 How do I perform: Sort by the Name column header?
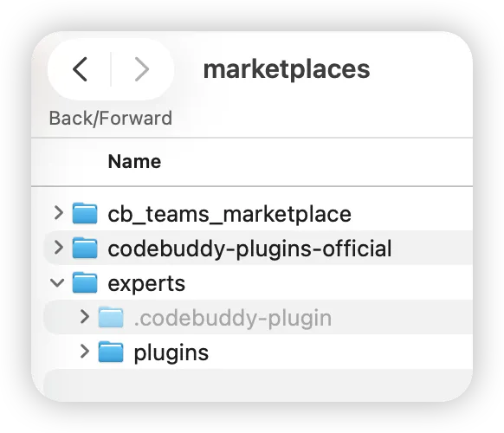click(x=134, y=161)
